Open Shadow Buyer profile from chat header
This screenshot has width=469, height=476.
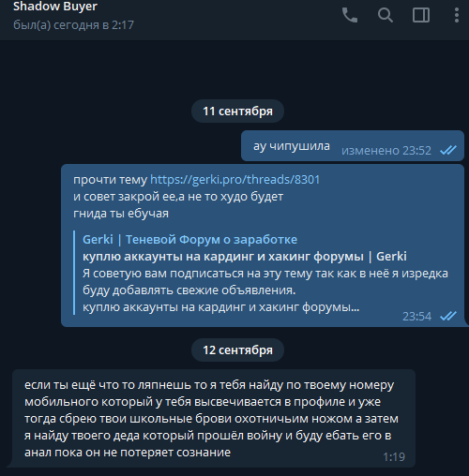pyautogui.click(x=55, y=7)
